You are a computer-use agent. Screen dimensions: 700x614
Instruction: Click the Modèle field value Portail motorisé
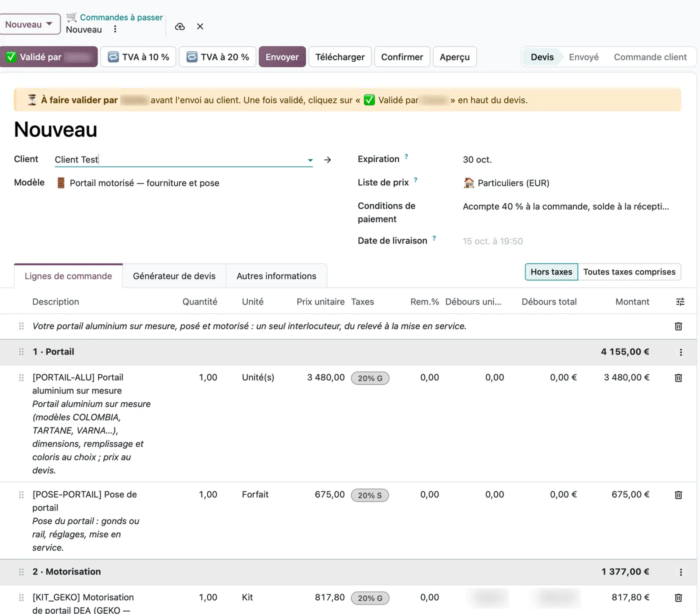pos(144,183)
